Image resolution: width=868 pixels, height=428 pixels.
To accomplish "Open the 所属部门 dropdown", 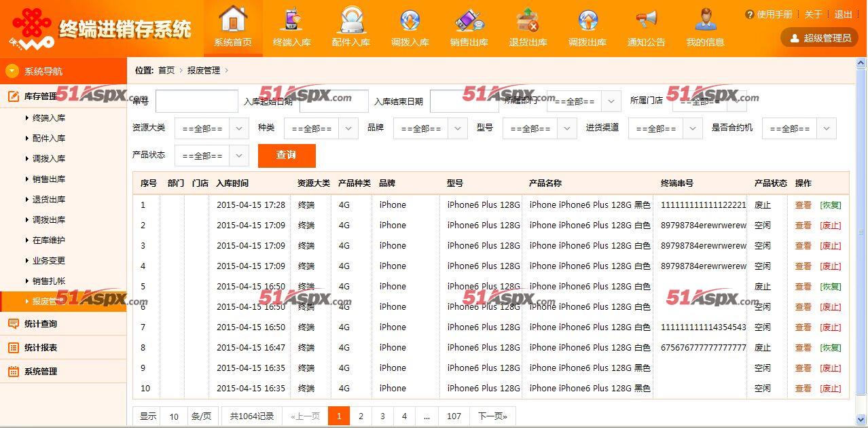I will (x=584, y=101).
